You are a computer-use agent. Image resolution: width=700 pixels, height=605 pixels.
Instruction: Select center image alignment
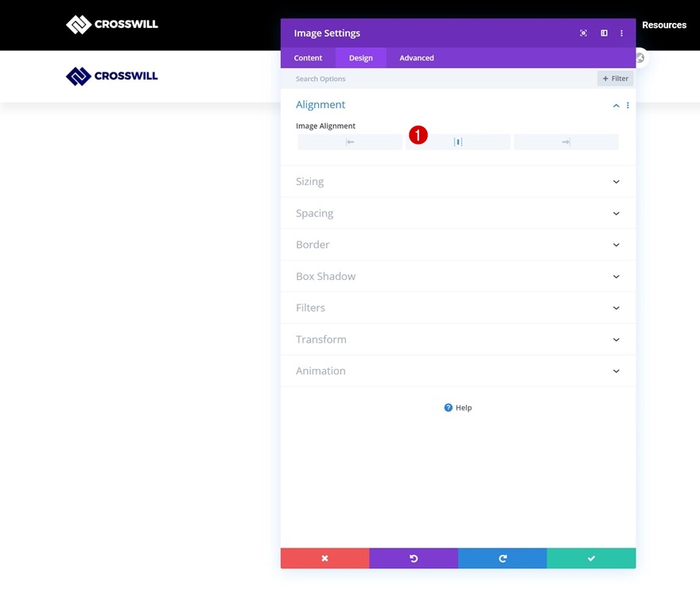coord(457,142)
